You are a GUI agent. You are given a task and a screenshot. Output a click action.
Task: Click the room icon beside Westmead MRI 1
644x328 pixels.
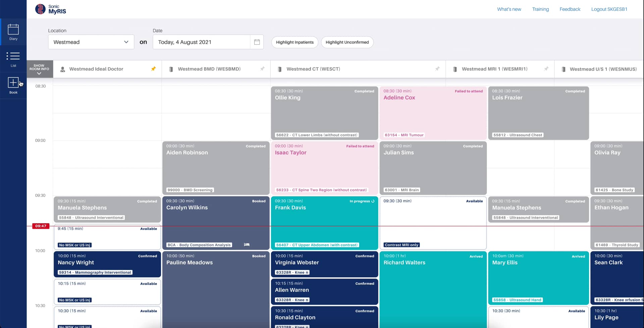pos(455,69)
